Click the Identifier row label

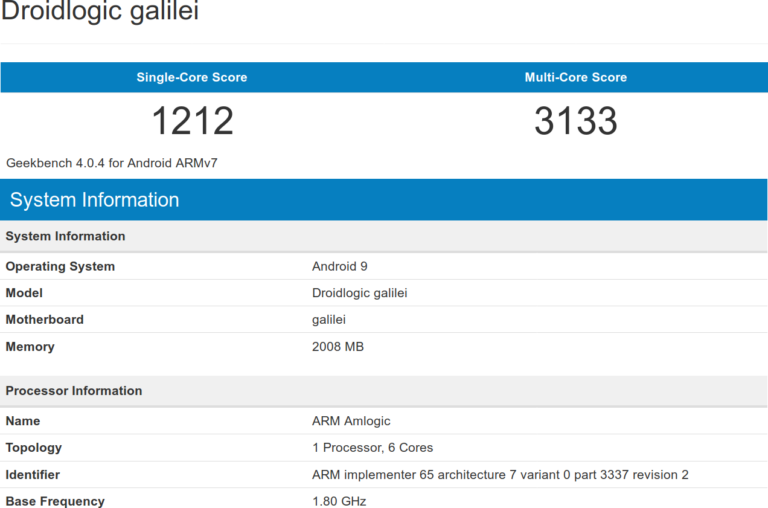tap(32, 475)
